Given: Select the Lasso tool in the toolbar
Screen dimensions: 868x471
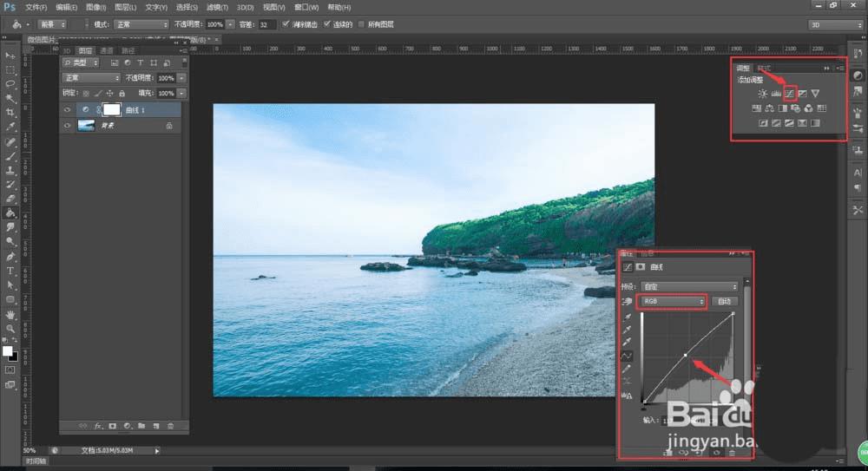Looking at the screenshot, I should coord(10,84).
